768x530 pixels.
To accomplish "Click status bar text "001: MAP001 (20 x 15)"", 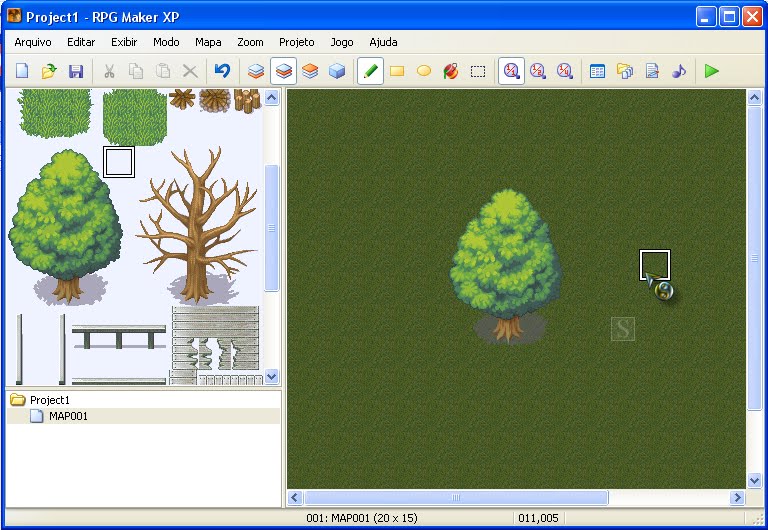I will [362, 518].
